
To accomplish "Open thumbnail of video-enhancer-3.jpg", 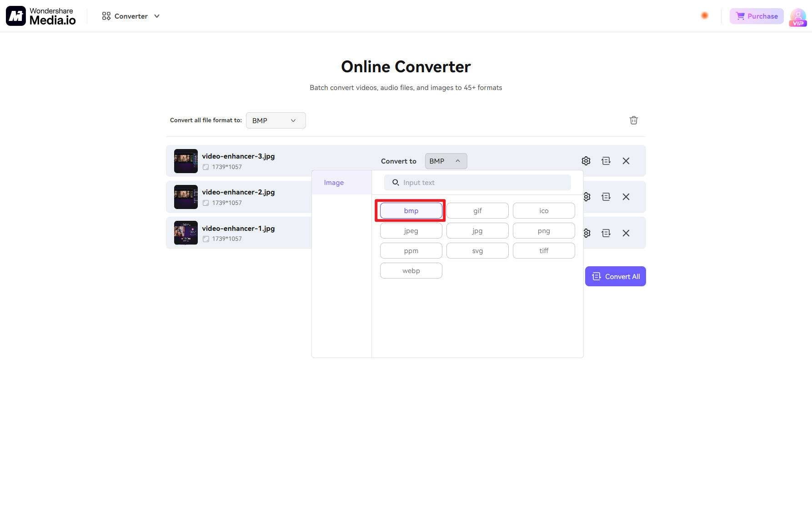I will [186, 161].
